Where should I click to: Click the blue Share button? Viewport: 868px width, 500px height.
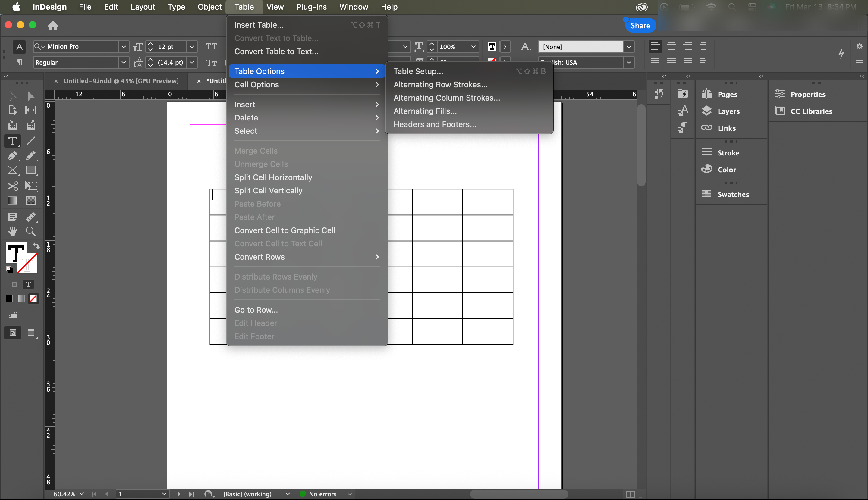(x=640, y=25)
